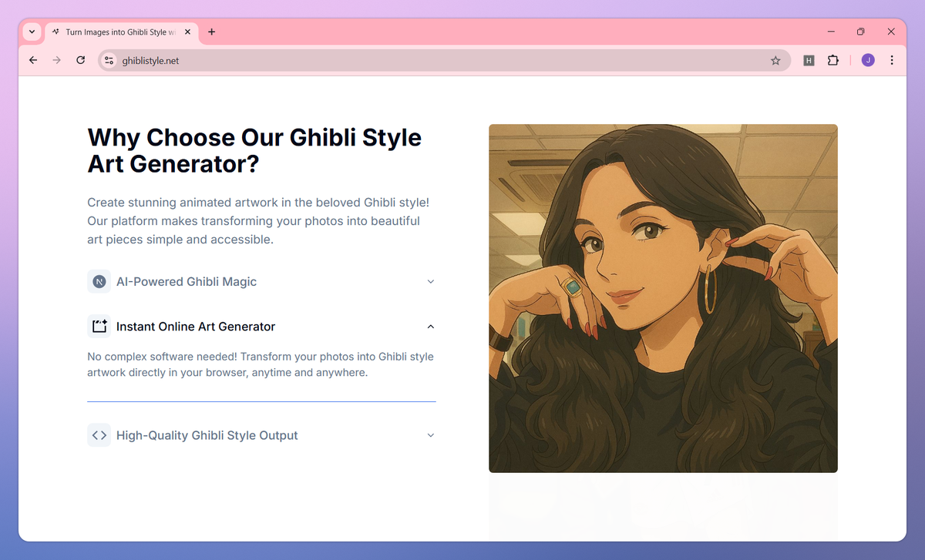
Task: Click the forward navigation arrow
Action: 56,59
